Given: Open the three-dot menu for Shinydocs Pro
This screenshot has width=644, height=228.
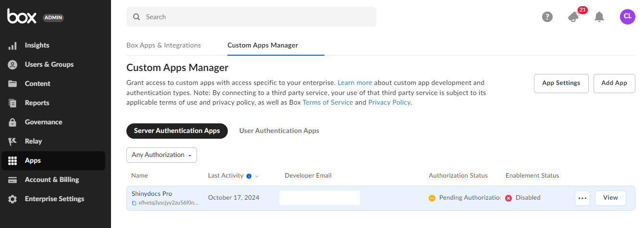Looking at the screenshot, I should click(x=582, y=198).
